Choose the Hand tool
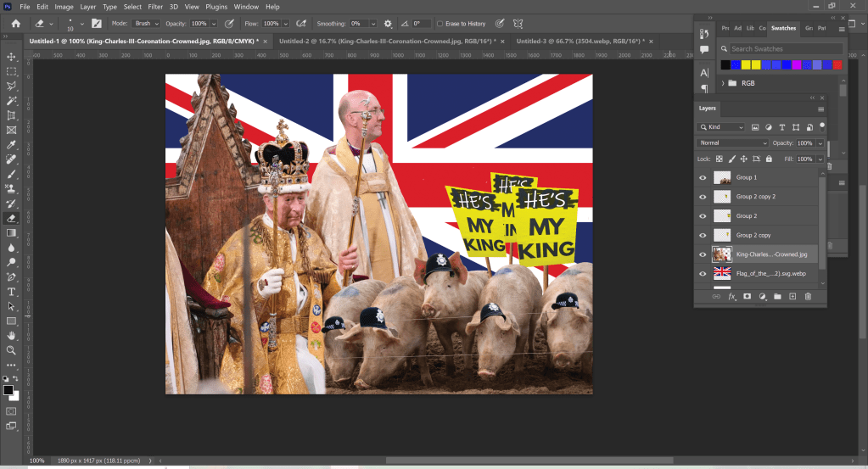This screenshot has height=469, width=868. 12,335
